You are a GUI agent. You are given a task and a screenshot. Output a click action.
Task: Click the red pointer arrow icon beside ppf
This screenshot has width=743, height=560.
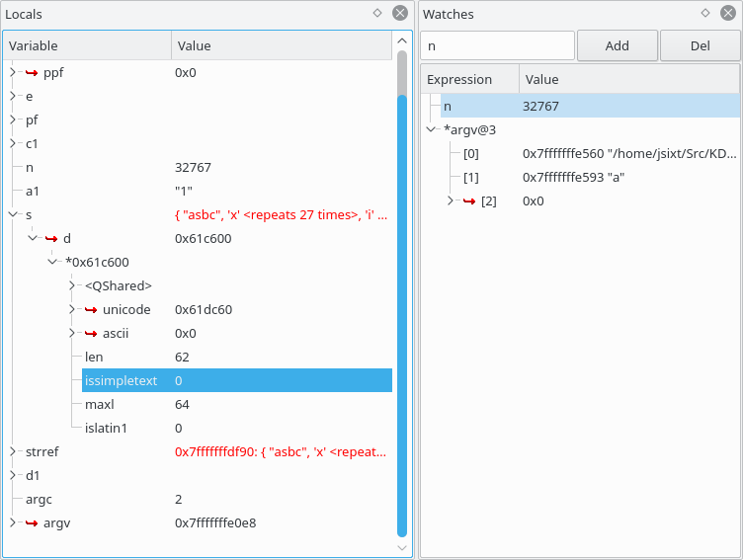coord(32,72)
